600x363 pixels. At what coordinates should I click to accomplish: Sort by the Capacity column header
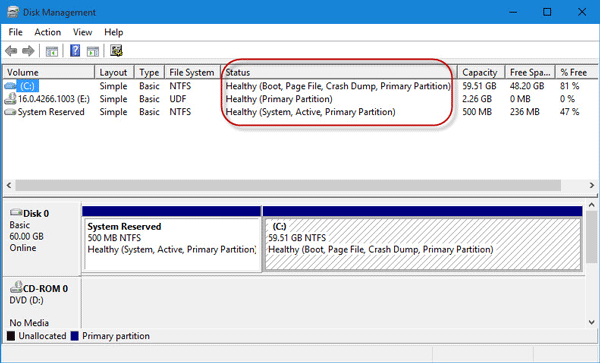pos(481,72)
